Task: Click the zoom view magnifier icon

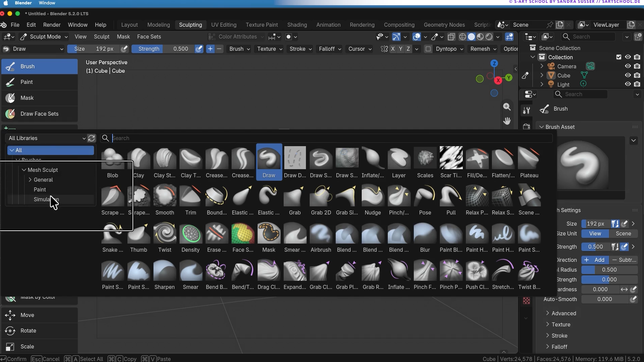Action: pos(507,107)
